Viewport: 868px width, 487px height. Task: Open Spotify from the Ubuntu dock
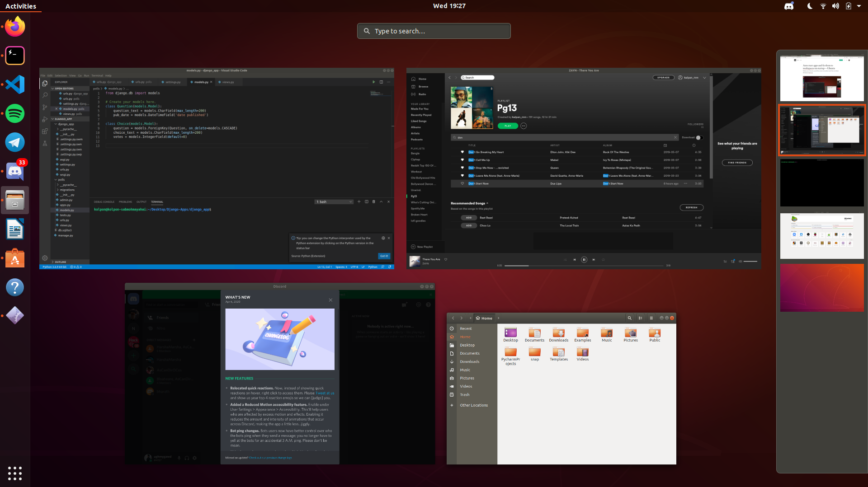click(x=15, y=113)
